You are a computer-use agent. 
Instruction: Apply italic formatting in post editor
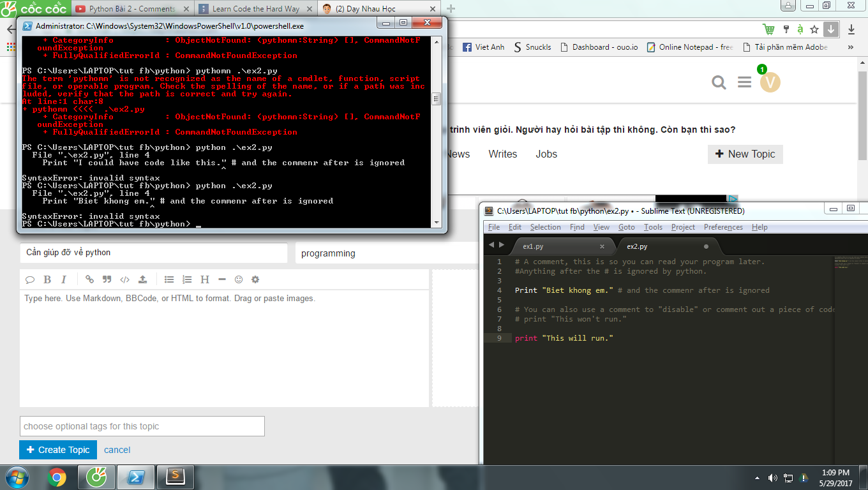(x=64, y=279)
